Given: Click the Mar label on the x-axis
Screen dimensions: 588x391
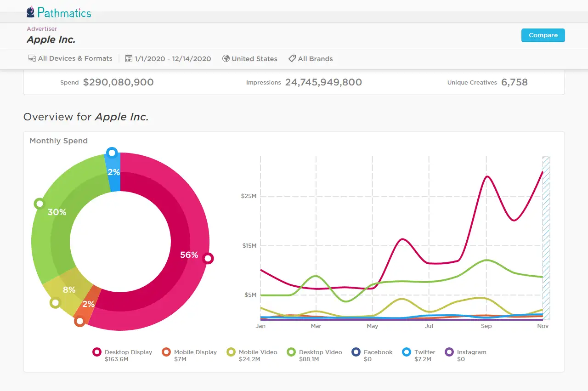Looking at the screenshot, I should pyautogui.click(x=316, y=326).
